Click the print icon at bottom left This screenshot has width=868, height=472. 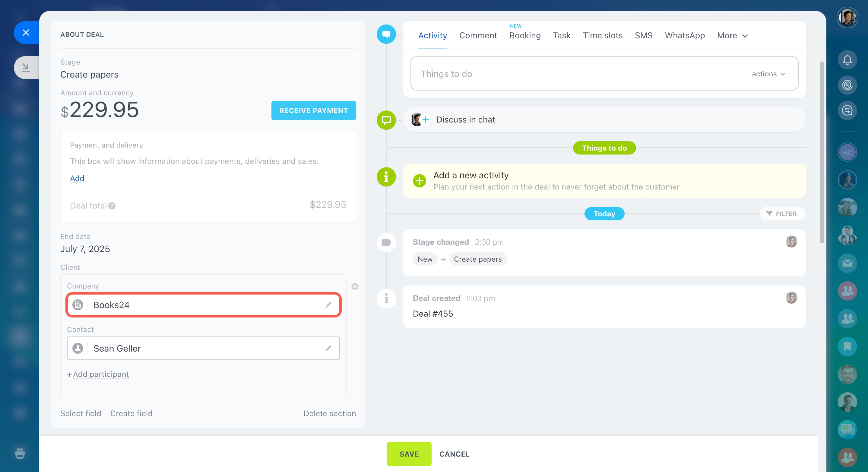click(x=20, y=453)
